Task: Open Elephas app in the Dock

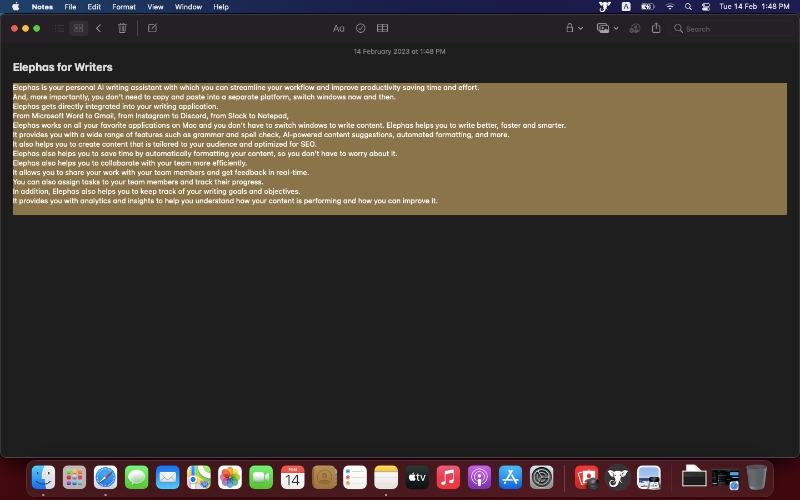Action: (618, 478)
